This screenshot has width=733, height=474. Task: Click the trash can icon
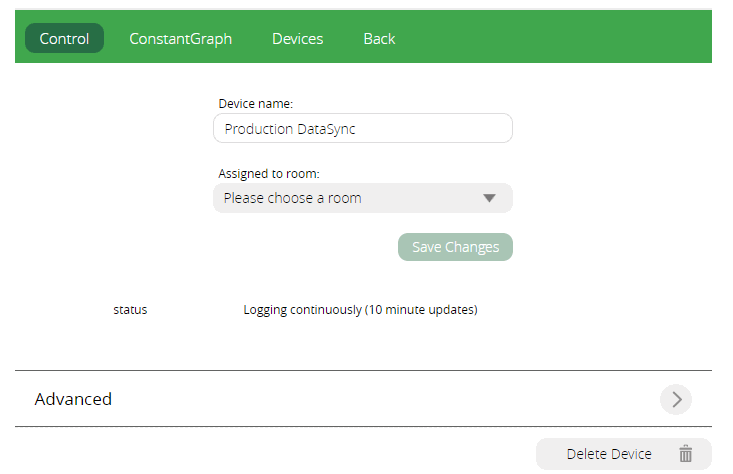(x=686, y=454)
